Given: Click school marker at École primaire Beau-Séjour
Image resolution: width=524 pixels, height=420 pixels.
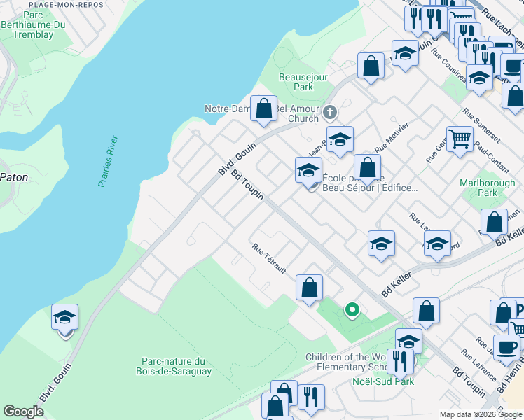Looking at the screenshot, I should [x=308, y=171].
